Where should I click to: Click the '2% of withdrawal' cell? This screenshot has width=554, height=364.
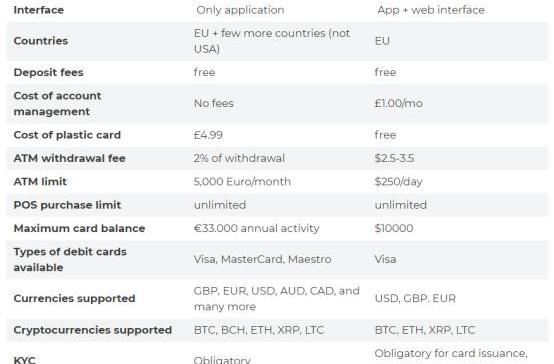point(239,158)
